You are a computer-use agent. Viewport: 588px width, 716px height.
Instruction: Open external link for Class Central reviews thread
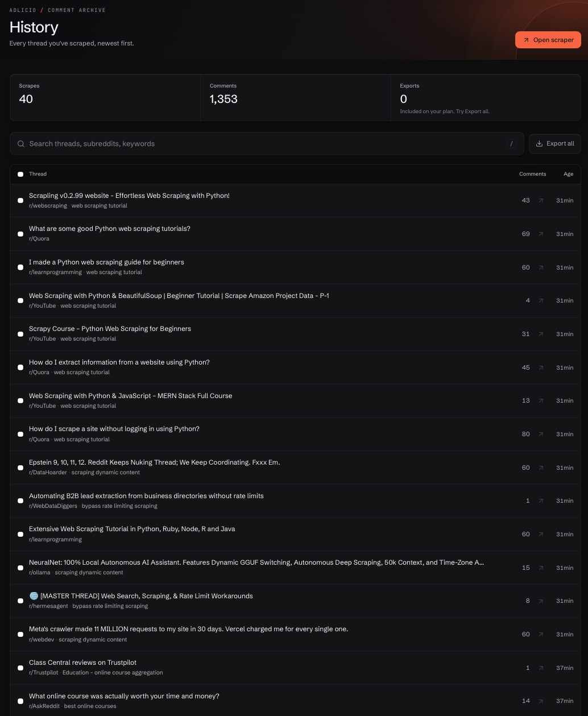(541, 668)
